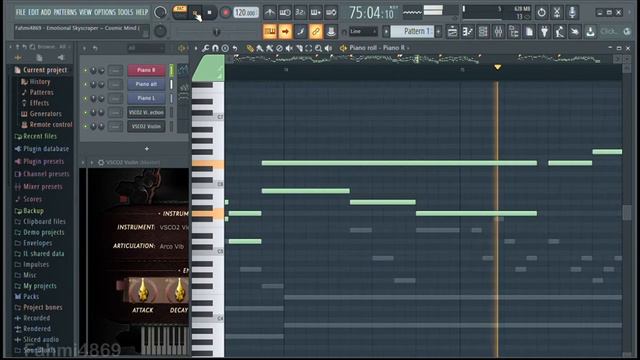
Task: Click the Play button in transport
Action: tap(196, 13)
